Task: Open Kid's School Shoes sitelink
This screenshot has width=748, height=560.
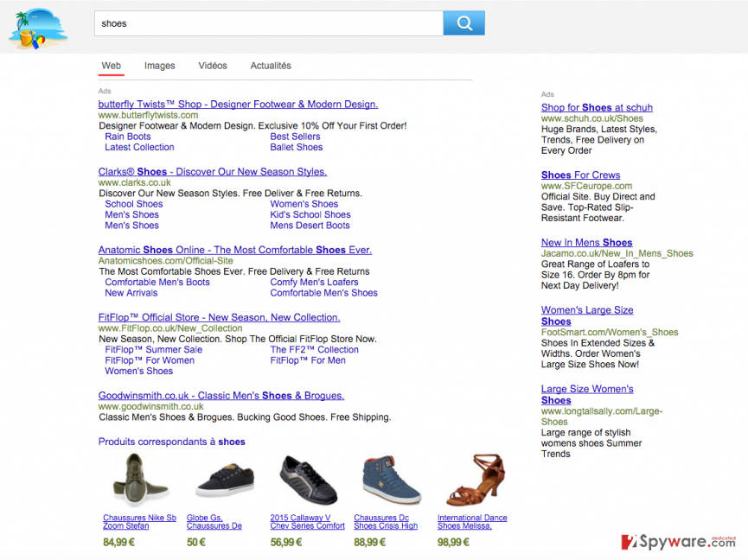Action: [x=310, y=214]
